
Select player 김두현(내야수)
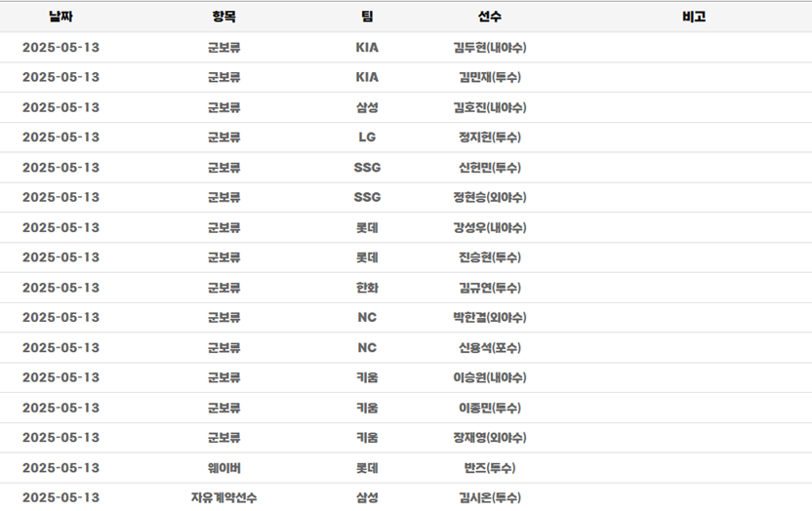click(x=490, y=47)
